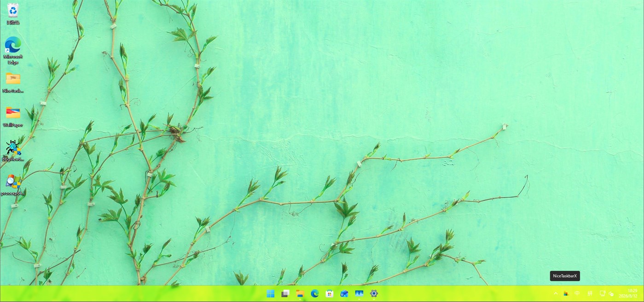Select the WallPaper folder on the desktop

click(13, 116)
